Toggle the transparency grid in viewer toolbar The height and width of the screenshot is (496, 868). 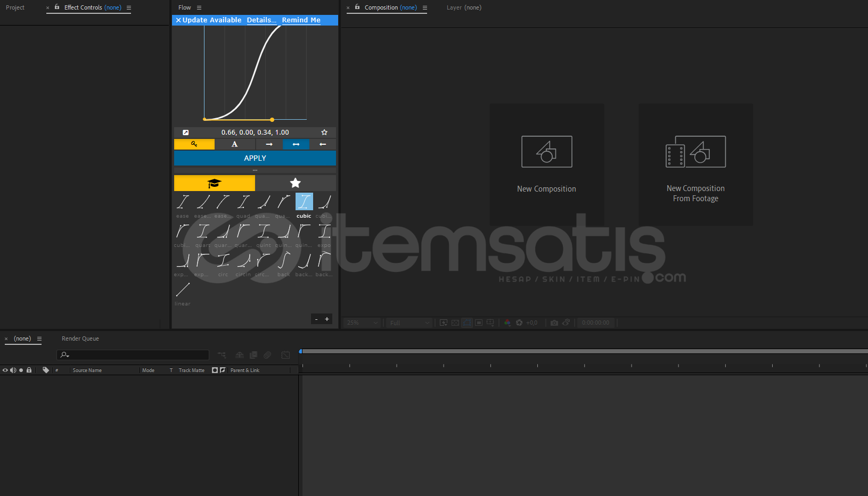tap(455, 323)
